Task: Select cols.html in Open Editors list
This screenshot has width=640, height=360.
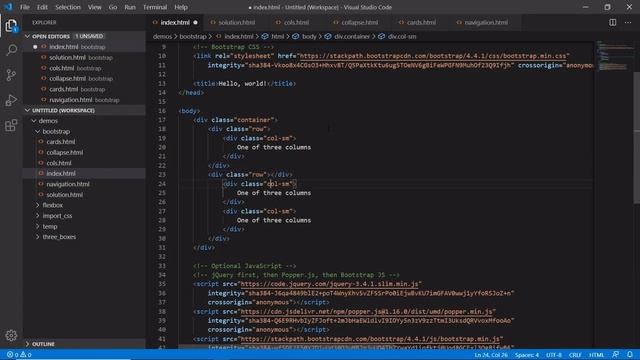Action: click(x=84, y=68)
